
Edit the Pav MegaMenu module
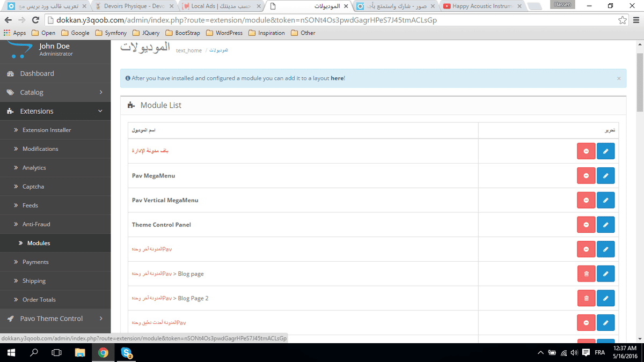point(605,175)
